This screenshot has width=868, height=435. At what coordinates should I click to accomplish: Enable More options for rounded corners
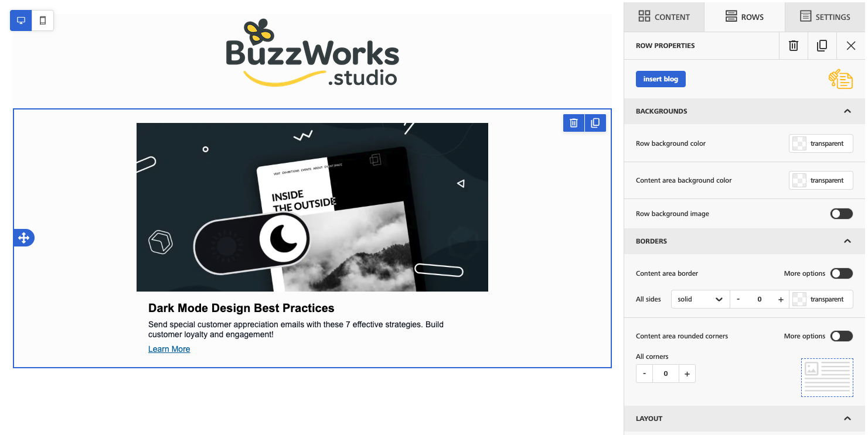pos(841,335)
